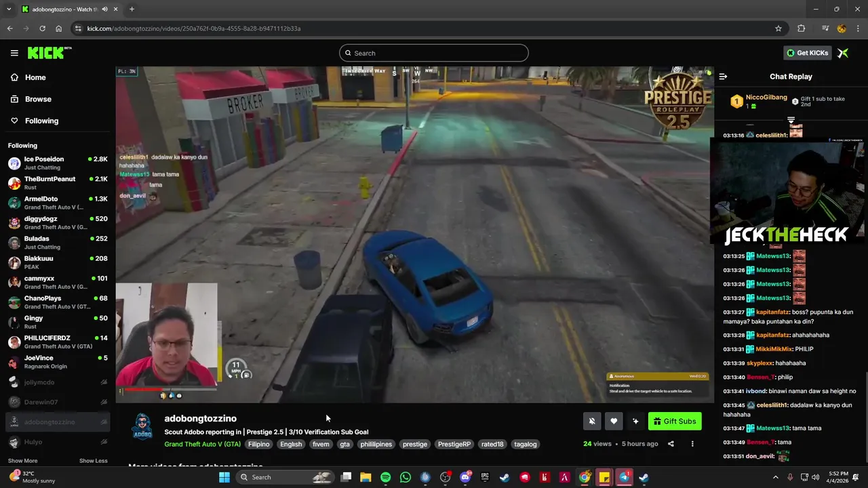Expand sidebar list with Show More
This screenshot has height=488, width=868.
point(22,461)
